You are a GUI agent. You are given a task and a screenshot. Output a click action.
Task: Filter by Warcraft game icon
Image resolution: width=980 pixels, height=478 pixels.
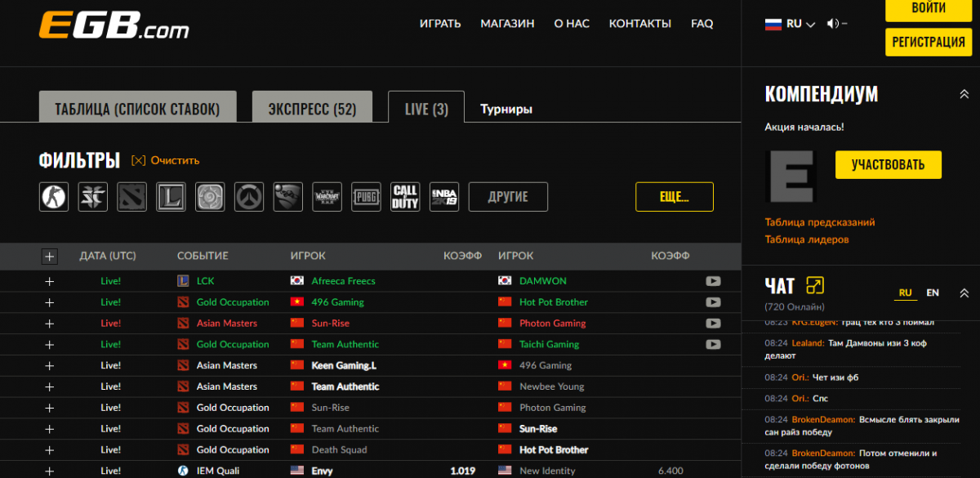(x=327, y=197)
